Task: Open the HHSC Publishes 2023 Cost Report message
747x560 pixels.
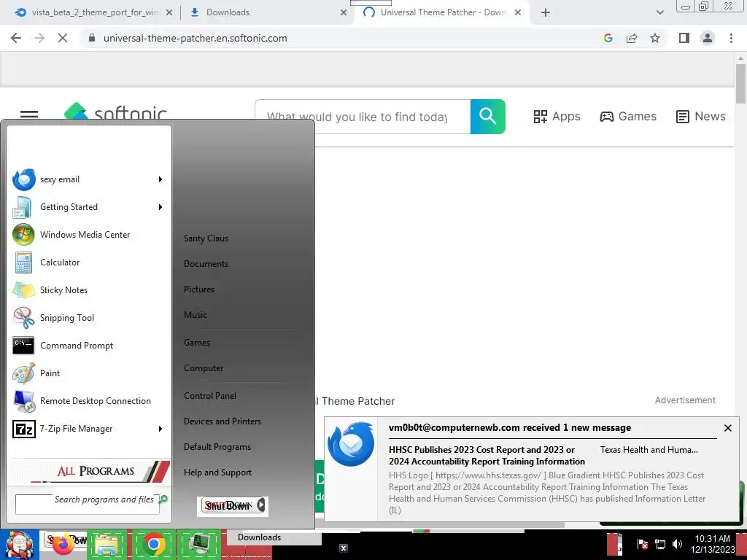Action: coord(487,456)
